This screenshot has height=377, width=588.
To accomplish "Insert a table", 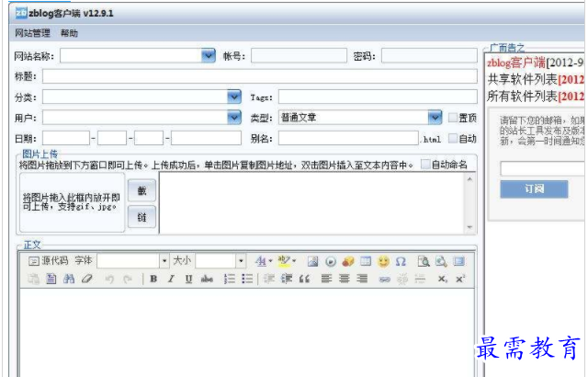I will point(366,261).
